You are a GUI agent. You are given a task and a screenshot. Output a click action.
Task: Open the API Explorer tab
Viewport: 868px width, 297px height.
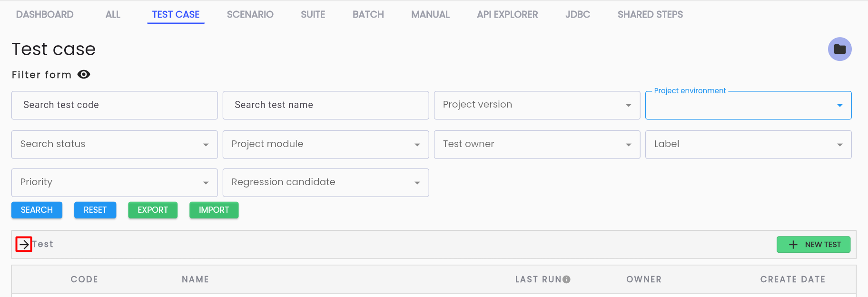coord(507,15)
